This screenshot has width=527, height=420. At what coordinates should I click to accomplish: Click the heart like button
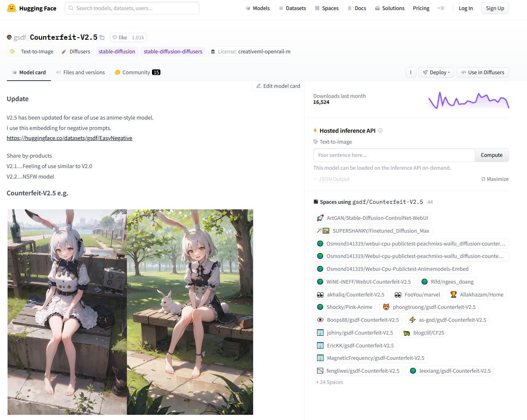[x=120, y=38]
